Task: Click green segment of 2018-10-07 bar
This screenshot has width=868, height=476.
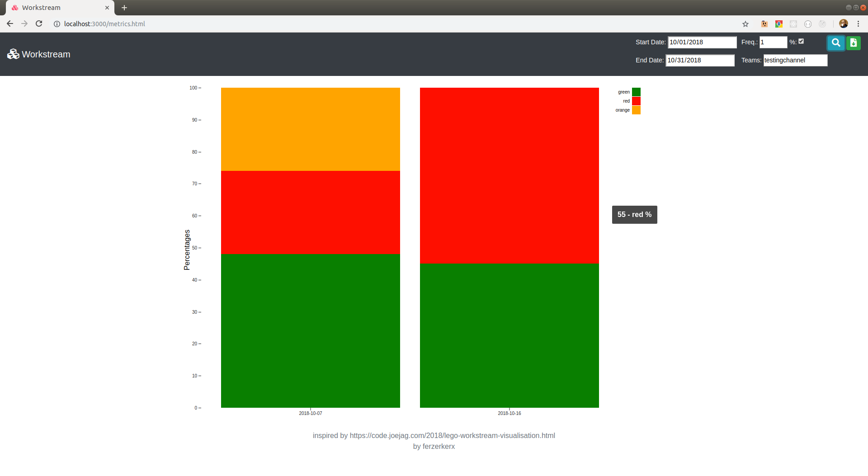Action: (311, 331)
